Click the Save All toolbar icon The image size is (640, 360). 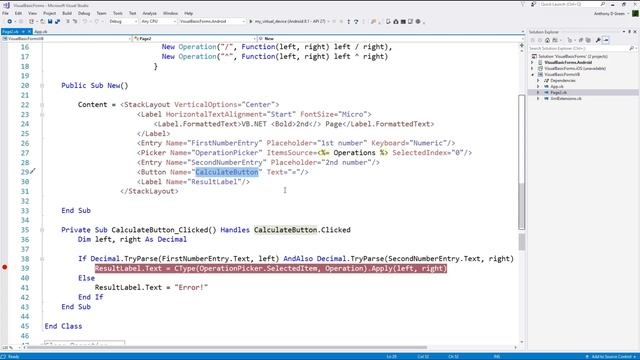click(58, 21)
